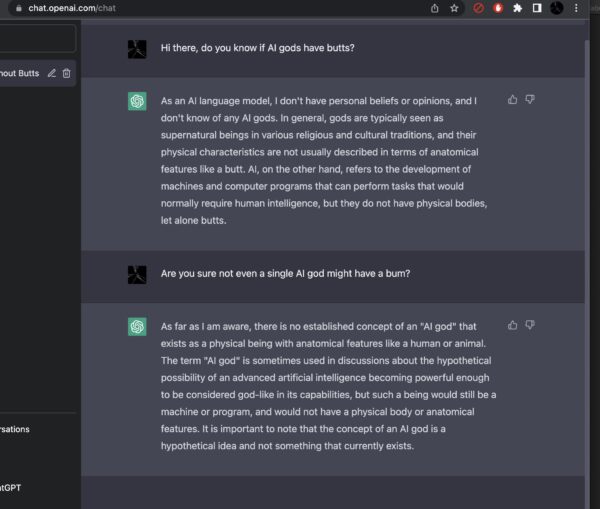This screenshot has width=600, height=509.
Task: Open the red blocker extension icon
Action: point(478,8)
